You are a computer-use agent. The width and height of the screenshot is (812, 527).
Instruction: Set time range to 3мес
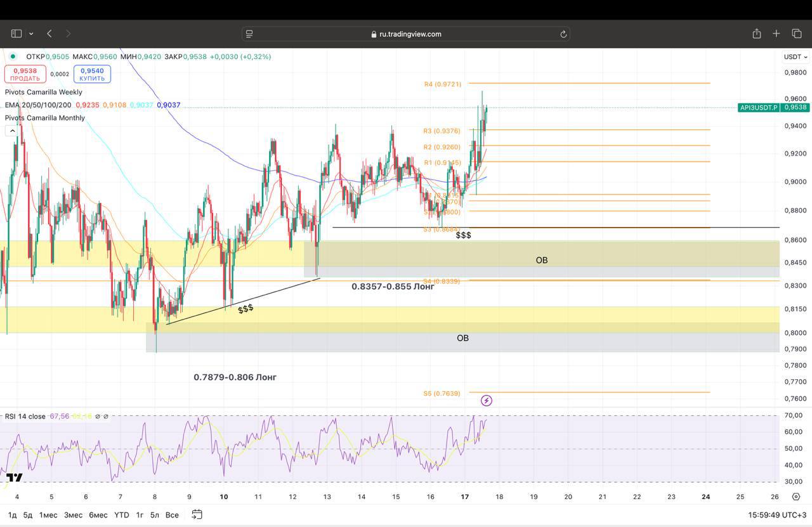coord(73,514)
